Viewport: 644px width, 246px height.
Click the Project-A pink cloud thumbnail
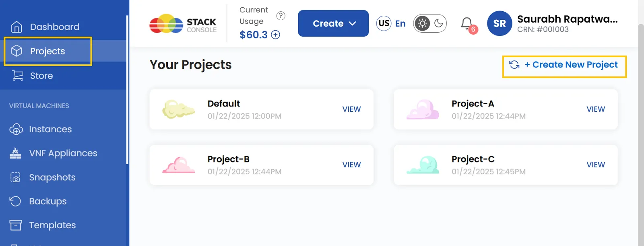tap(423, 109)
